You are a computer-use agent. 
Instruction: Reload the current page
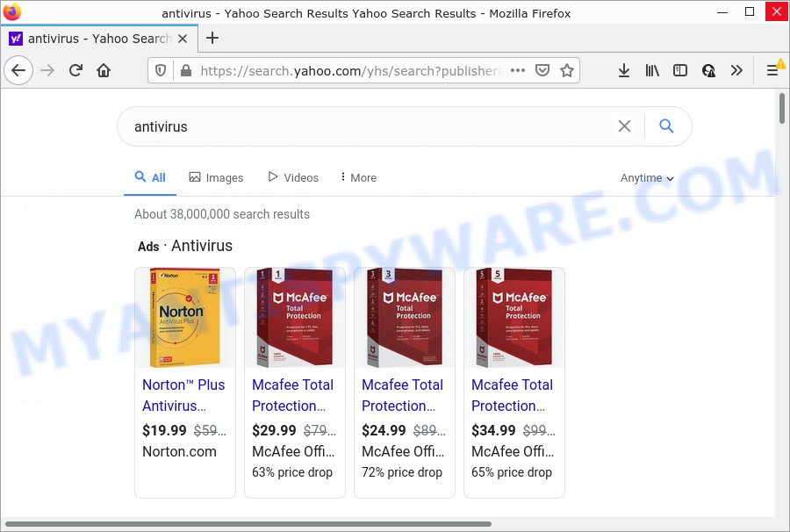coord(75,70)
